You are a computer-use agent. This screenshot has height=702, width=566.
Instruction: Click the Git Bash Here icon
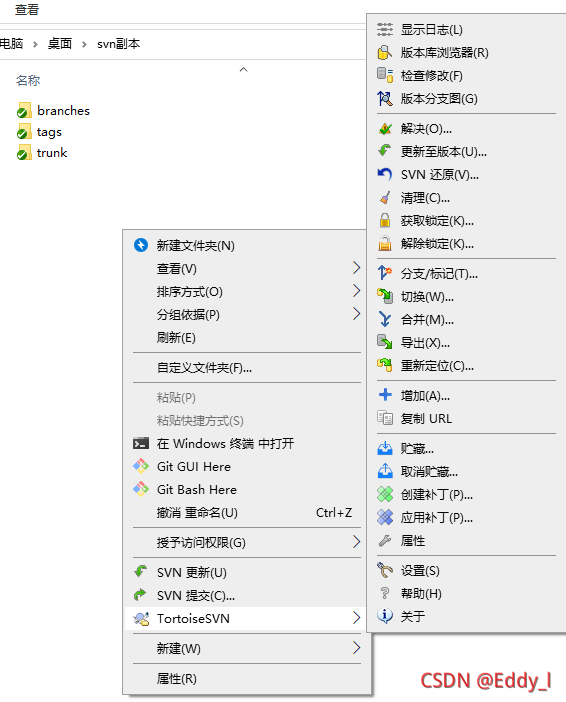141,489
